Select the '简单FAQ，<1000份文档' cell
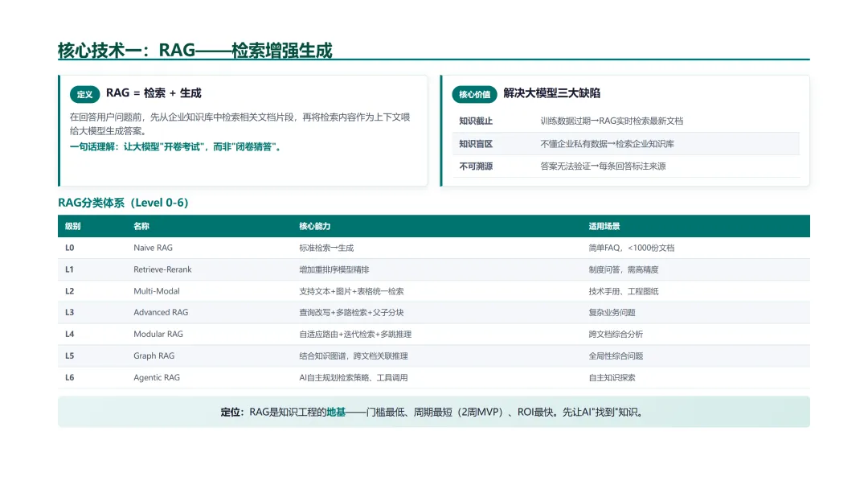Screen dimensions: 868x489 click(631, 248)
